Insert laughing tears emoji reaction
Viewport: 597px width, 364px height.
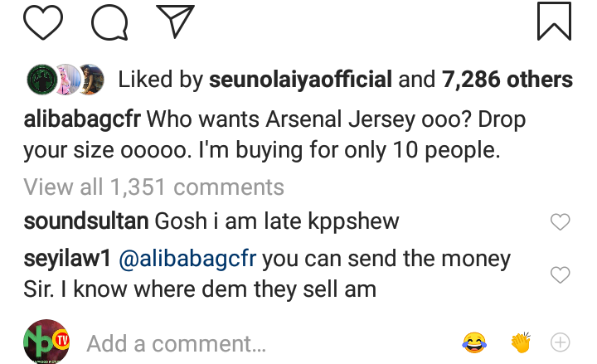click(475, 342)
